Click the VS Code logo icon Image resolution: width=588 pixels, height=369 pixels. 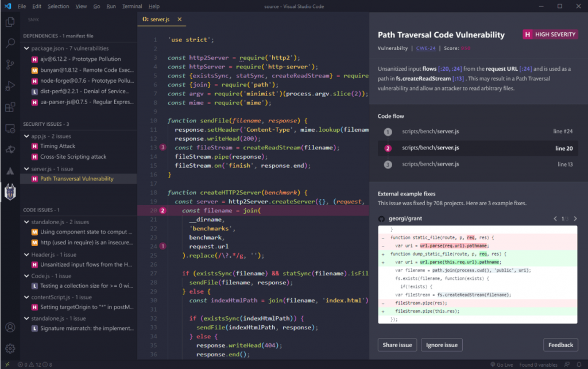7,6
